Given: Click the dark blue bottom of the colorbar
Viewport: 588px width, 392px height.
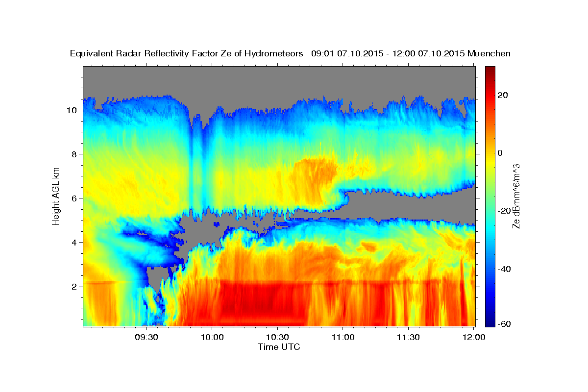Looking at the screenshot, I should [x=490, y=322].
